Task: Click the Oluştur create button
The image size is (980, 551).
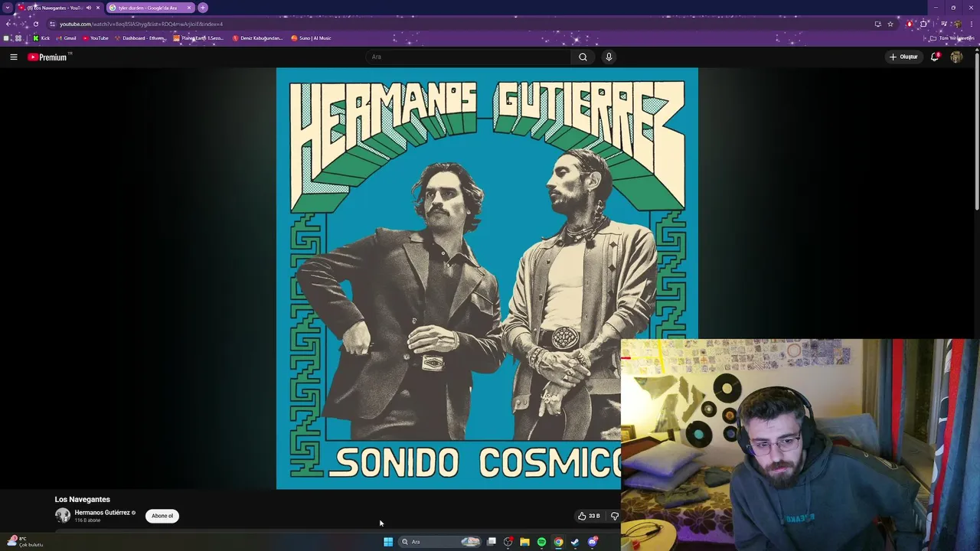Action: pyautogui.click(x=903, y=57)
